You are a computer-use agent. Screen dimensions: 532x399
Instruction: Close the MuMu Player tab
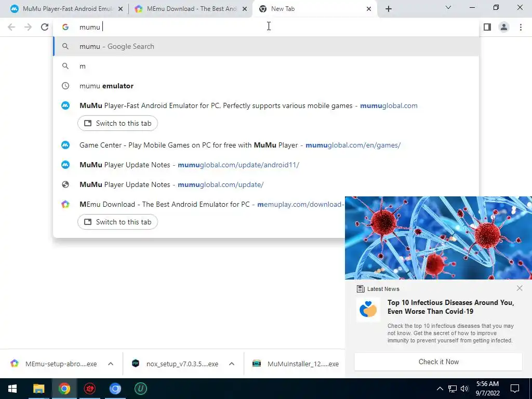(x=121, y=9)
